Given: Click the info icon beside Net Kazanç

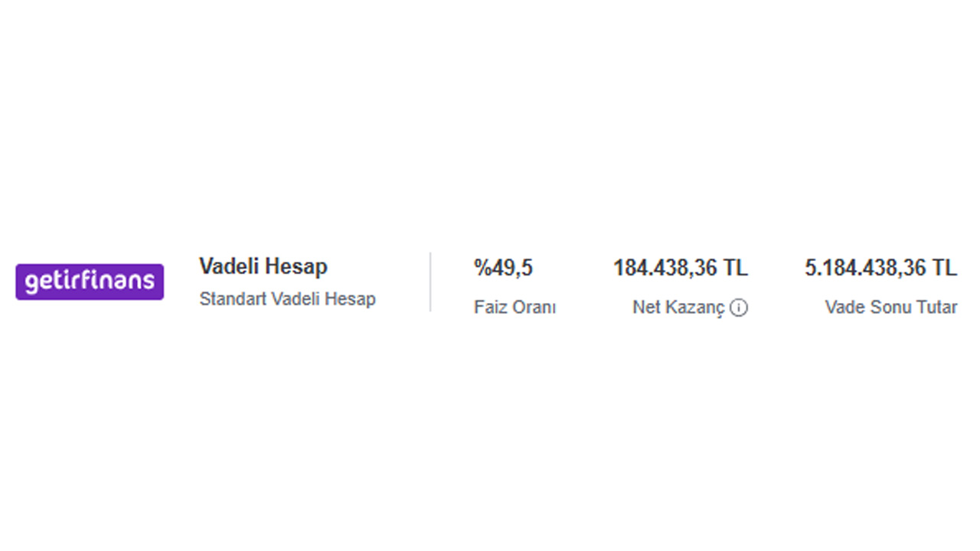Looking at the screenshot, I should click(x=738, y=308).
